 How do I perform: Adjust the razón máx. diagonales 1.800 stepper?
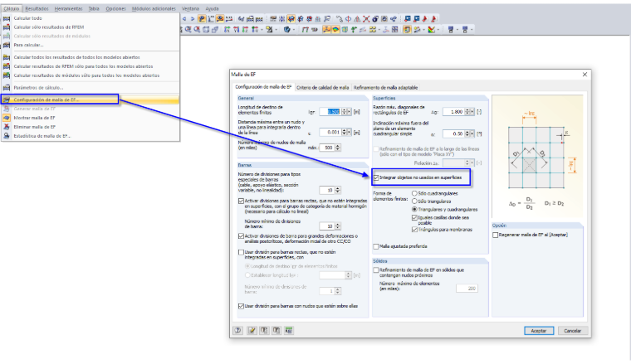467,112
